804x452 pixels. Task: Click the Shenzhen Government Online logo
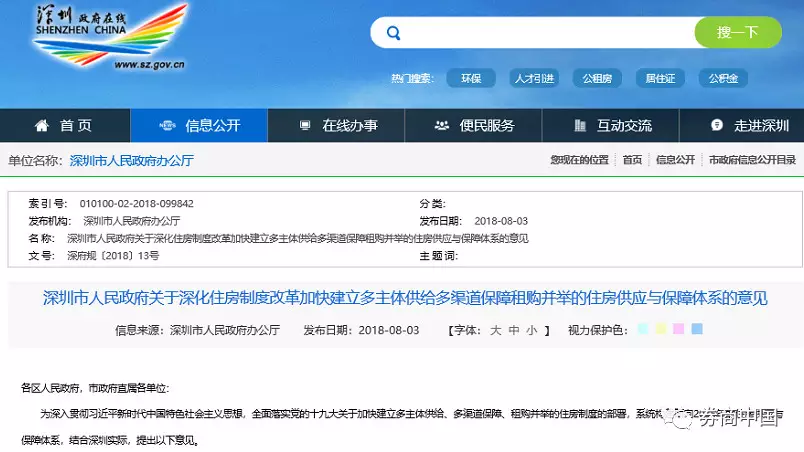coord(109,36)
